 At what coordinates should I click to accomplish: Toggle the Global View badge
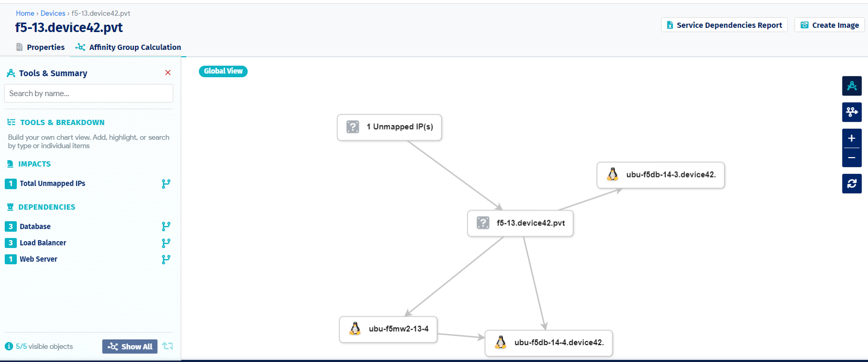(223, 71)
